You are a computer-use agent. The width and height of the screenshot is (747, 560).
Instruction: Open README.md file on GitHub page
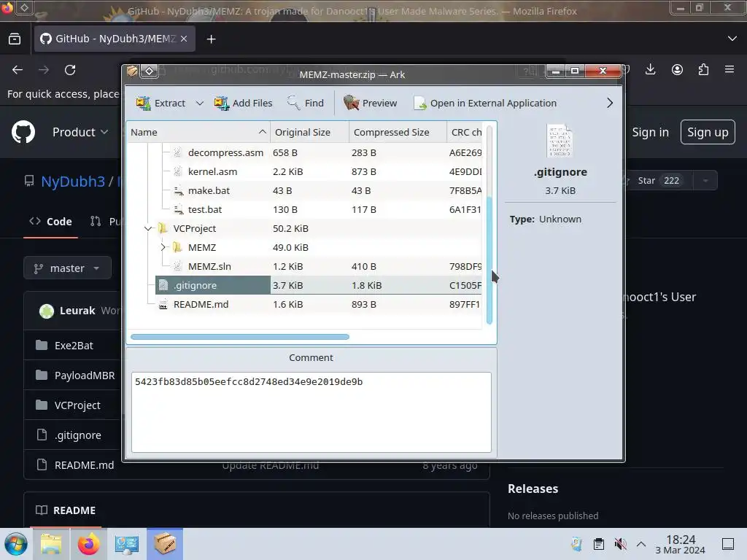click(84, 465)
